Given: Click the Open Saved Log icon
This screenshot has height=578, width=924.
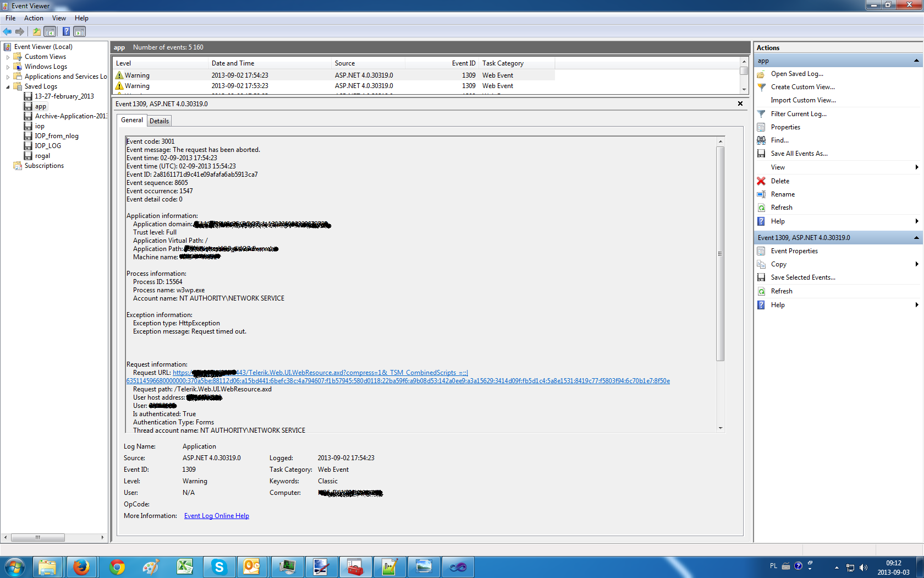Looking at the screenshot, I should pyautogui.click(x=761, y=74).
